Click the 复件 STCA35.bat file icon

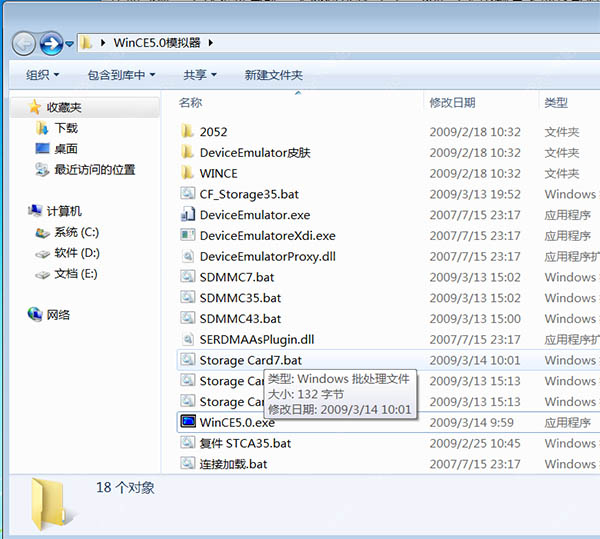click(188, 442)
